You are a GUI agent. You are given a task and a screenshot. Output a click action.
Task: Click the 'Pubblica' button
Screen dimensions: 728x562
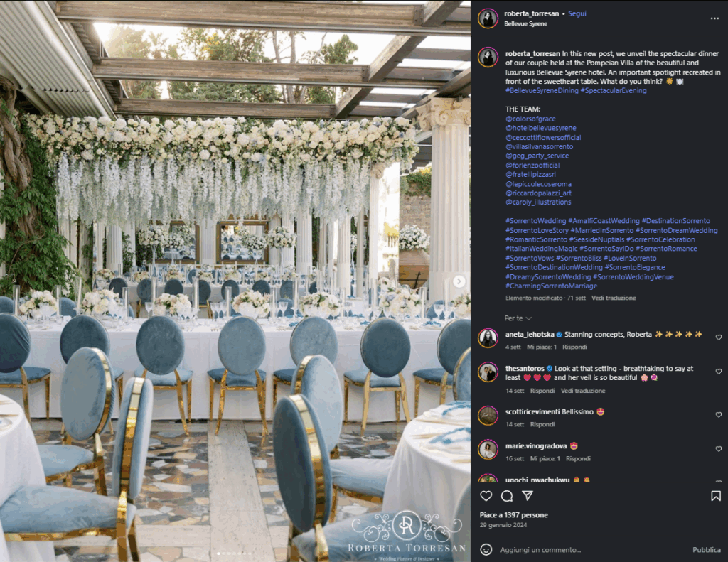point(706,550)
